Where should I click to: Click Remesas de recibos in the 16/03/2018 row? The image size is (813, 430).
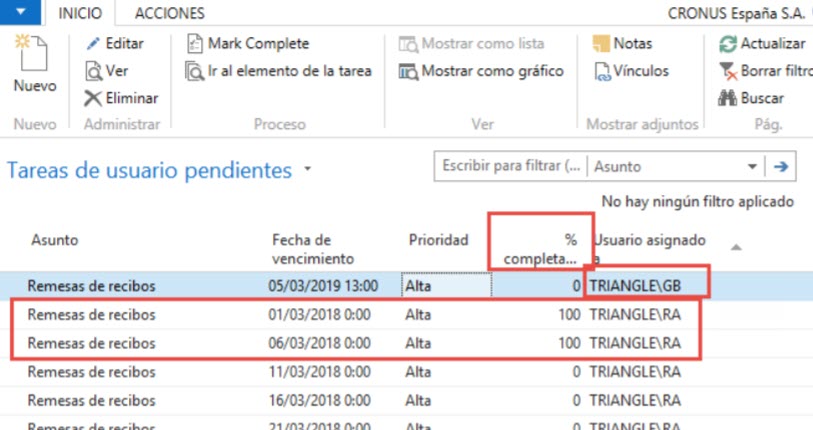click(x=91, y=400)
